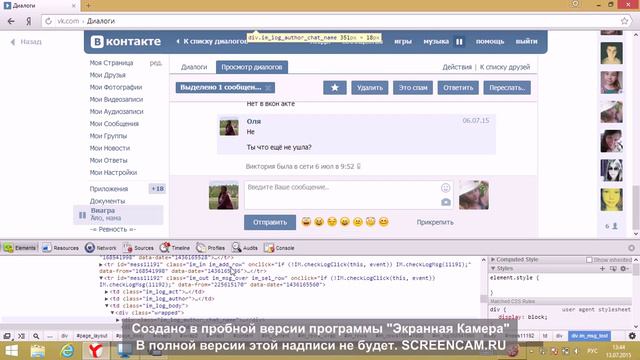The height and width of the screenshot is (360, 640).
Task: Expand the tr mess11191 node
Action: coord(101,264)
